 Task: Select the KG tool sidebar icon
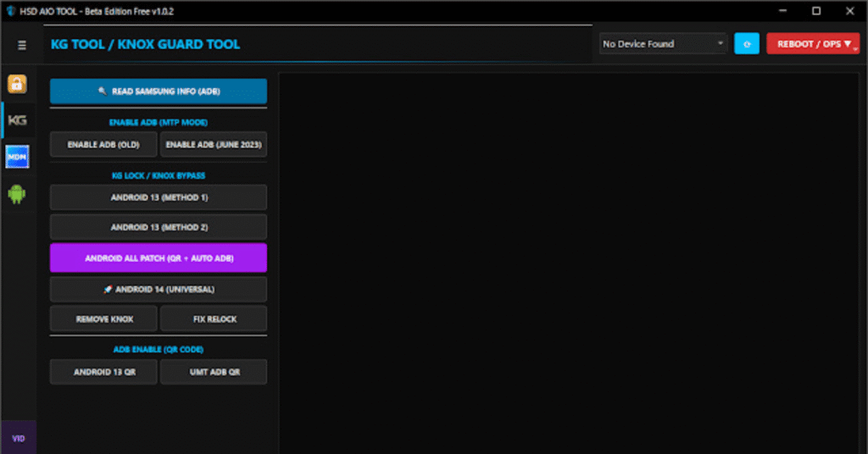[17, 120]
